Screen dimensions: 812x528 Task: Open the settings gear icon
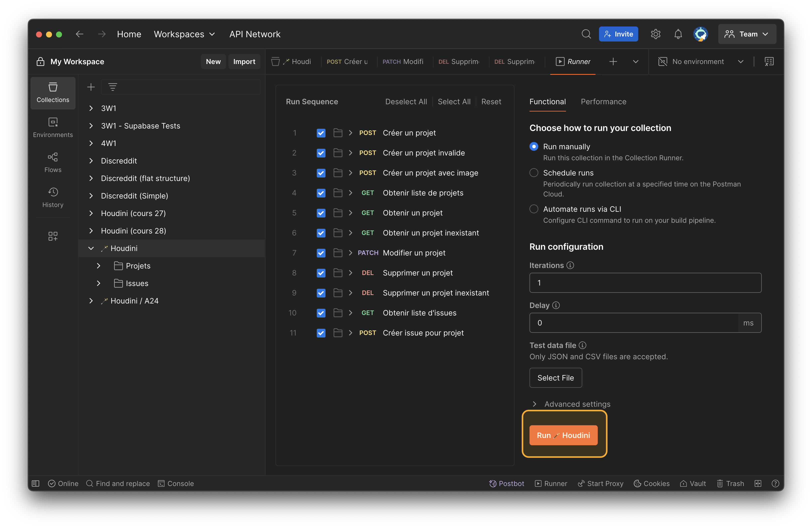click(655, 34)
